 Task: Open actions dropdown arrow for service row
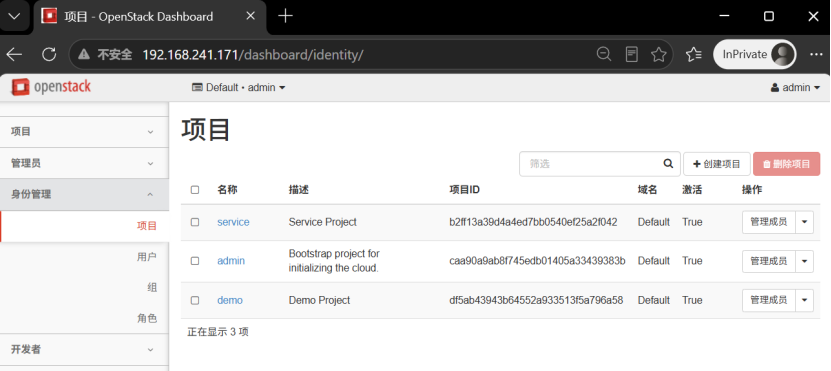coord(805,222)
